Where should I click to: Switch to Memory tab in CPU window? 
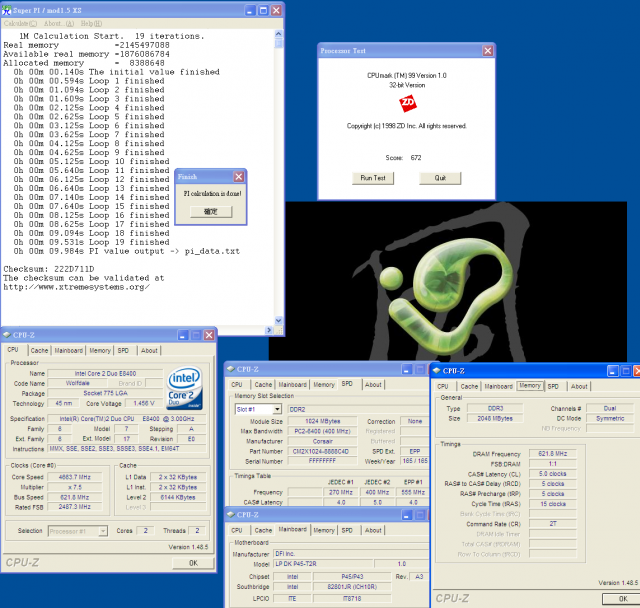coord(100,351)
